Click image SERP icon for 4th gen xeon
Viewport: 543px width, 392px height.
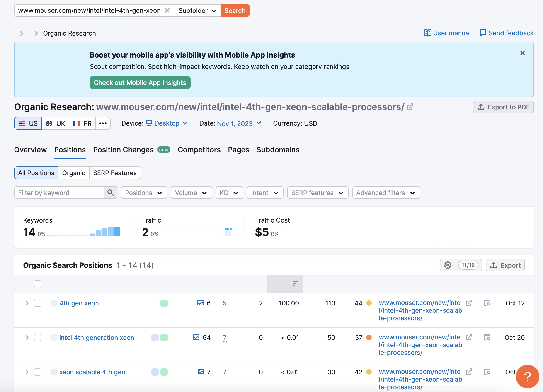click(x=200, y=303)
